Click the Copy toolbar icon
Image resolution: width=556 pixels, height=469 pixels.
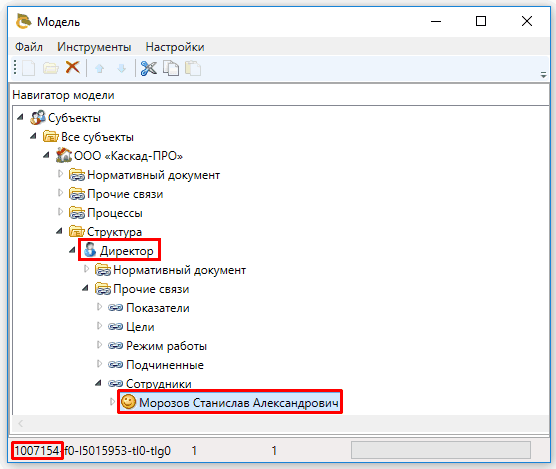[x=171, y=68]
